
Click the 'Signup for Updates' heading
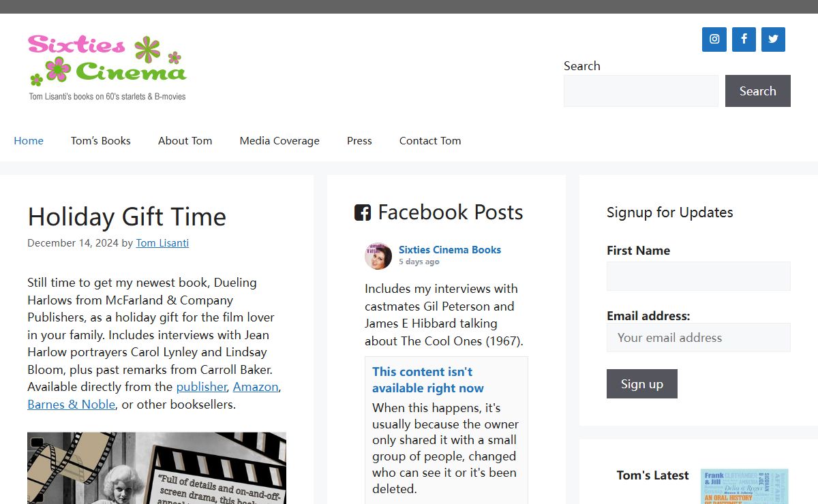click(x=670, y=212)
